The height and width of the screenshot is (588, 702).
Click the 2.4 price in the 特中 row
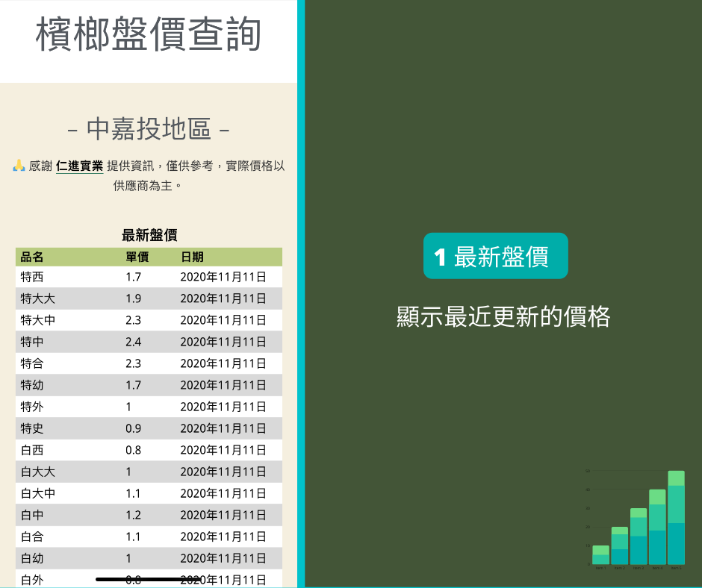pyautogui.click(x=133, y=342)
